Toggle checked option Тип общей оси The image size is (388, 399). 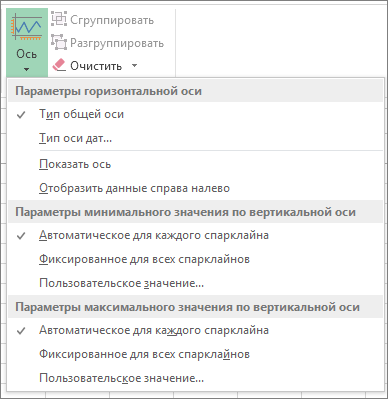tap(195, 114)
